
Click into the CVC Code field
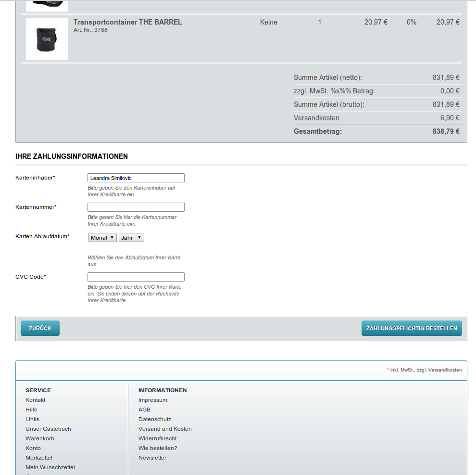coord(136,277)
